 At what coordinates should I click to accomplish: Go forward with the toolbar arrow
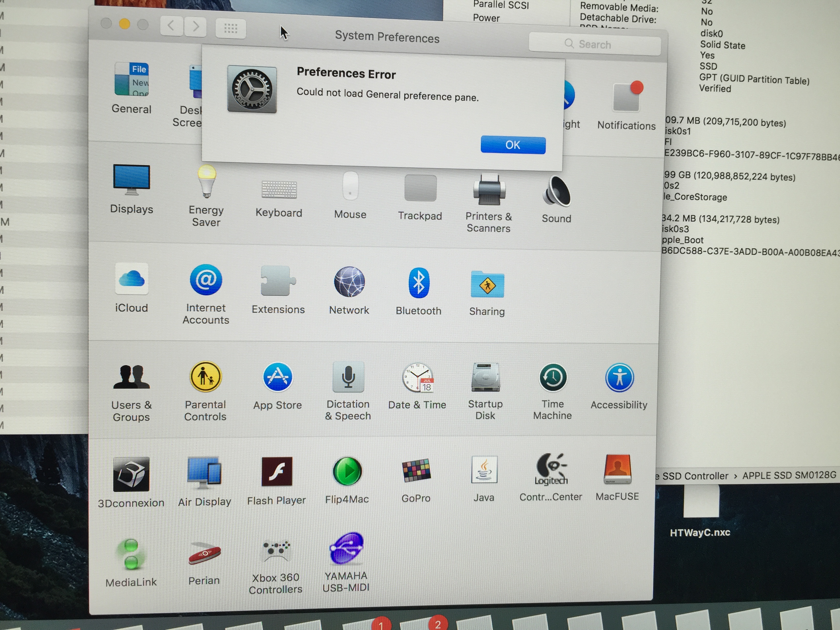[x=196, y=26]
